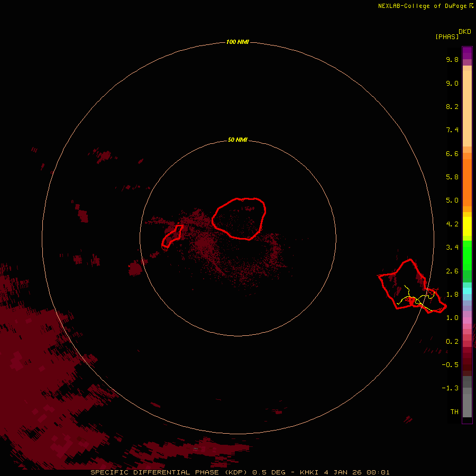Screen dimensions: 476x476
Task: Click the 4.2 value on the color scale
Action: pyautogui.click(x=452, y=224)
